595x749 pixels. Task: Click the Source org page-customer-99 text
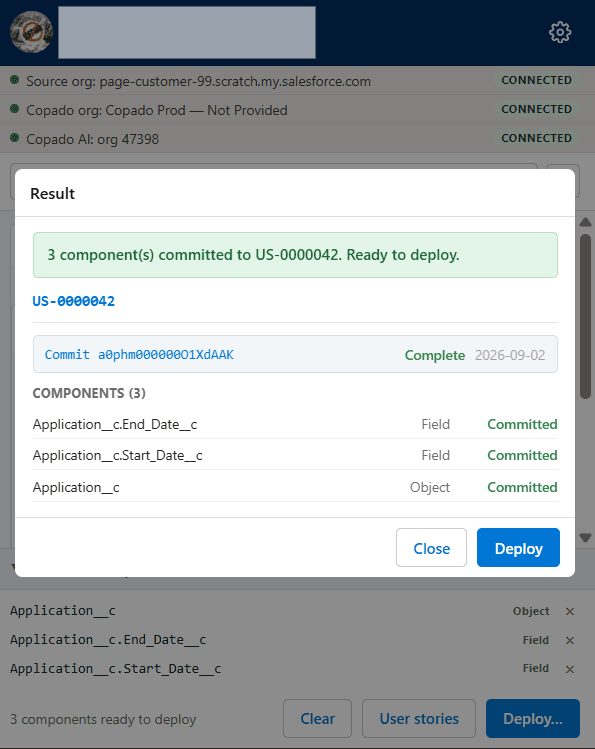(x=198, y=81)
